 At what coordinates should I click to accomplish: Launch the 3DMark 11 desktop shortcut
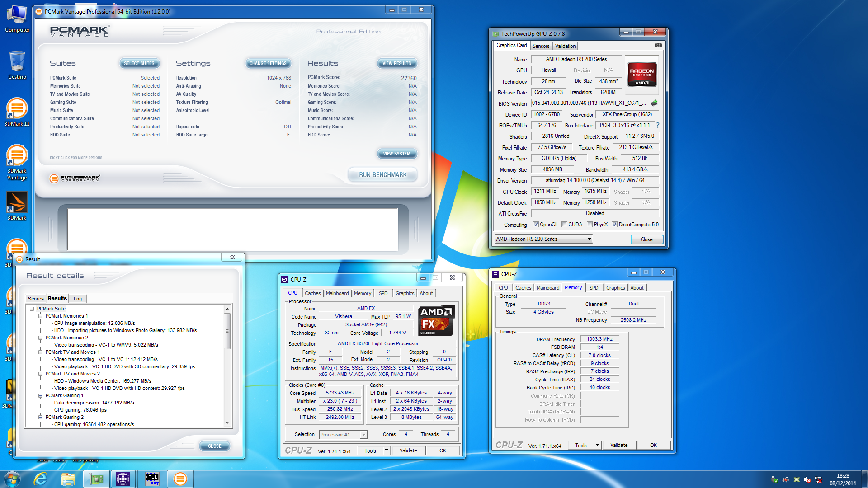[x=17, y=112]
